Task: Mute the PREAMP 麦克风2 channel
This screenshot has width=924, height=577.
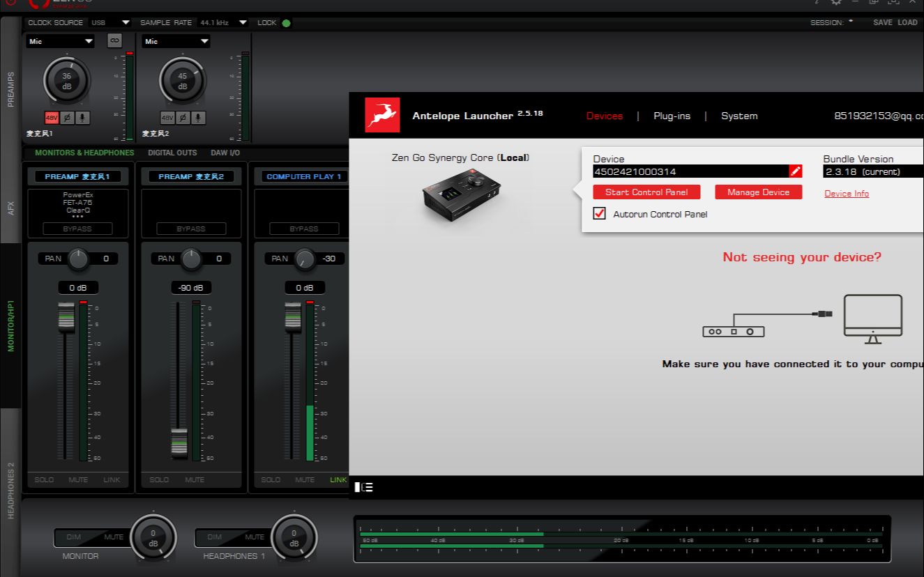Action: coord(195,479)
